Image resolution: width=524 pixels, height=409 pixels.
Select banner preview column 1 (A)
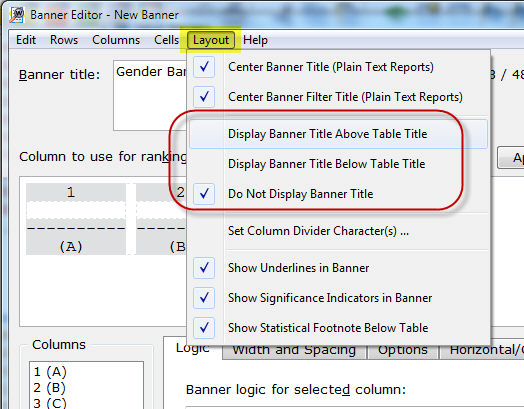click(76, 219)
